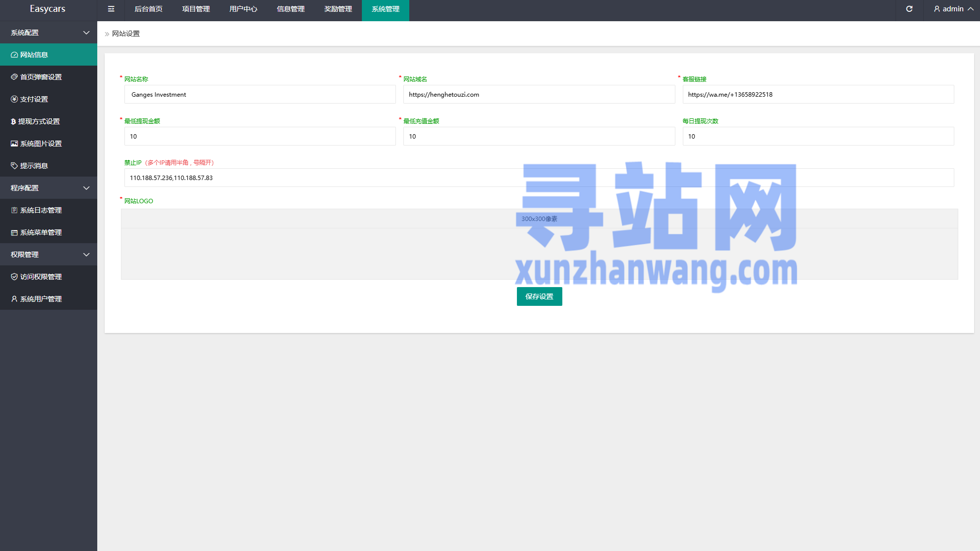Image resolution: width=980 pixels, height=551 pixels.
Task: Open 支付设置 payment settings item
Action: [x=34, y=99]
